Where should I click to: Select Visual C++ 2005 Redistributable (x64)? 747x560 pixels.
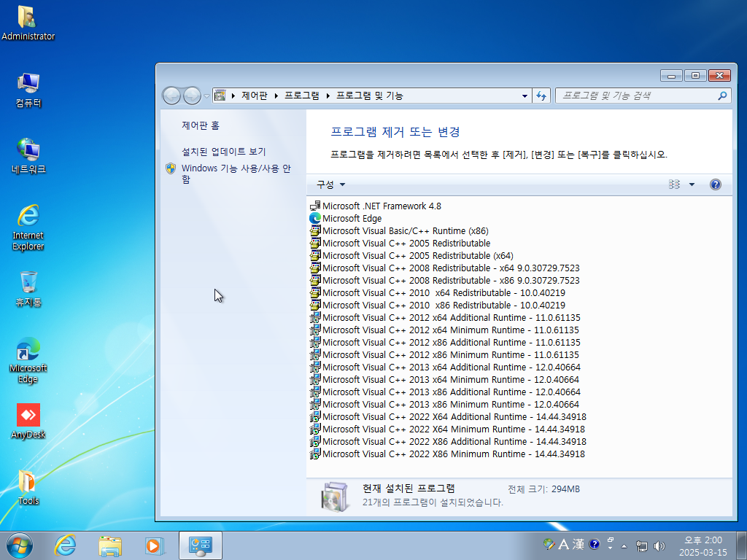pos(411,256)
